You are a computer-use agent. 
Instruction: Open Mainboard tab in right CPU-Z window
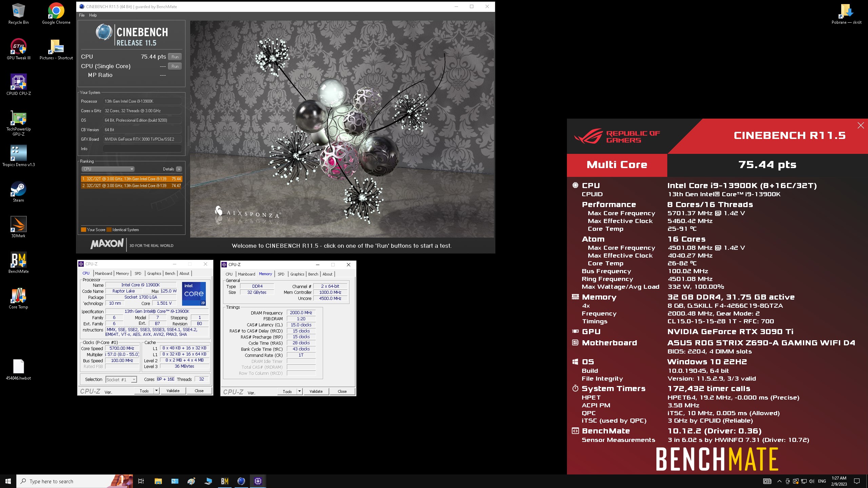click(246, 274)
